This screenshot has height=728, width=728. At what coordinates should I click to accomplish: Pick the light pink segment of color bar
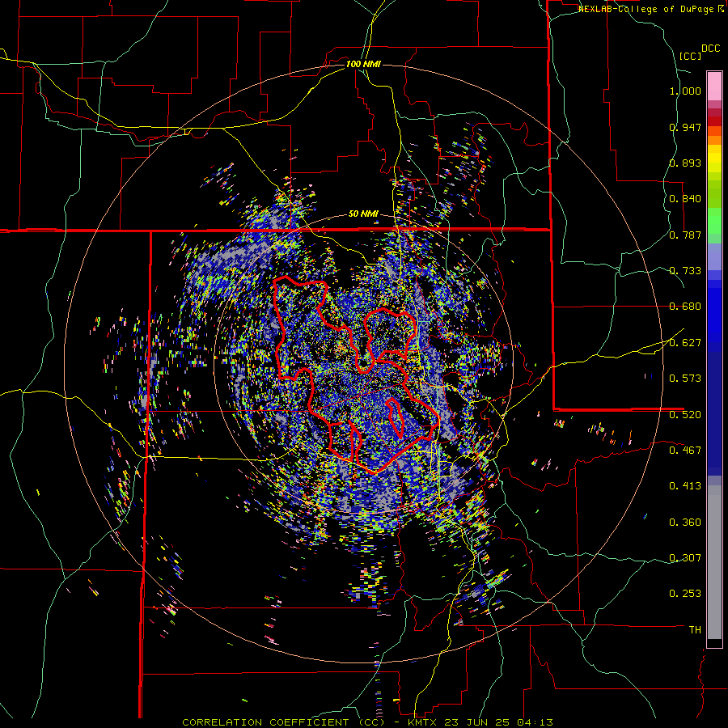(714, 87)
